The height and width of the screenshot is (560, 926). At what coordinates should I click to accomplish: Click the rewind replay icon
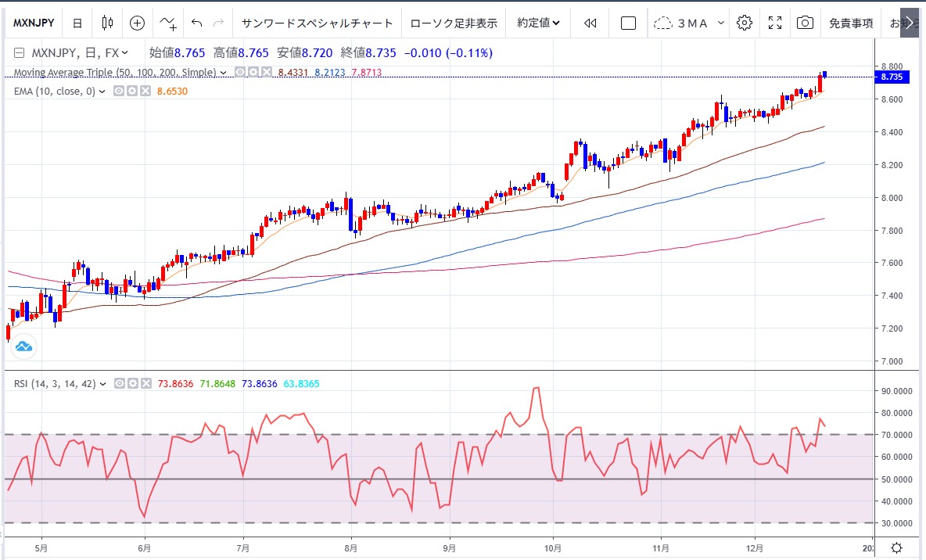click(x=590, y=23)
